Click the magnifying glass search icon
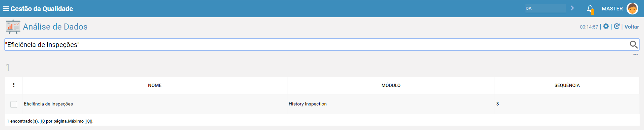644x132 pixels. click(633, 45)
